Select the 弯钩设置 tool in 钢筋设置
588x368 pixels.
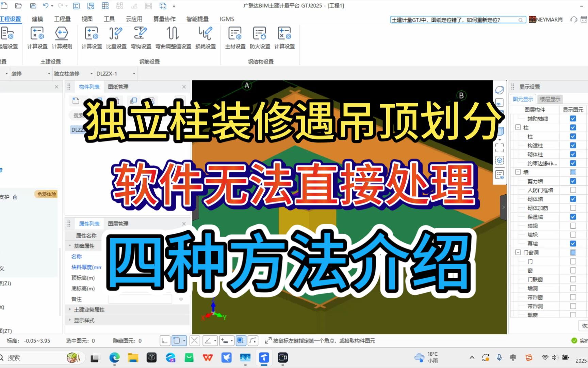tap(141, 37)
